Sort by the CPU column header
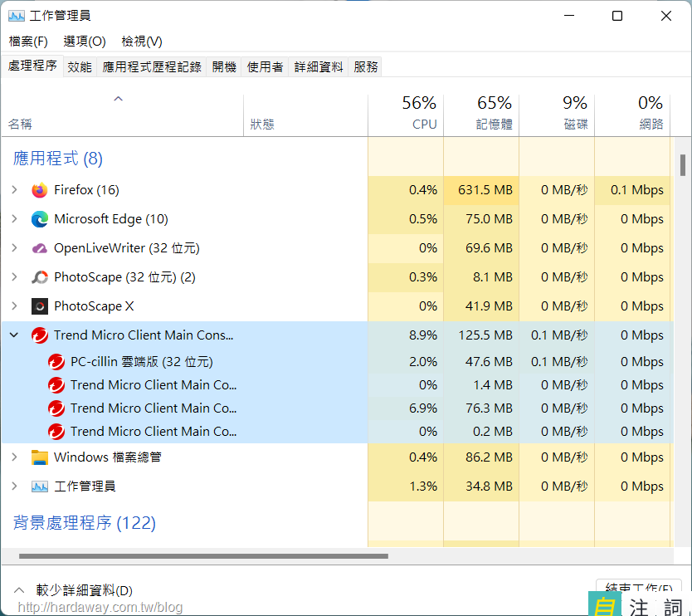 (x=406, y=115)
